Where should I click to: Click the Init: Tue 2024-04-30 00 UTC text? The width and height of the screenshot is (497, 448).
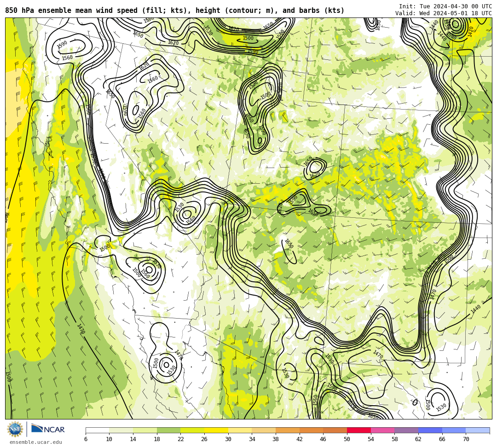[x=445, y=6]
